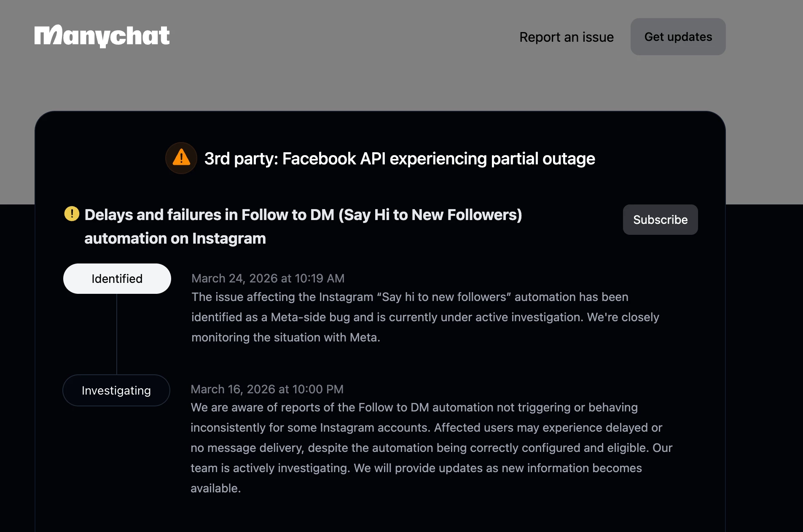Click the "automation on Instagram" title line
The width and height of the screenshot is (803, 532).
(x=175, y=239)
